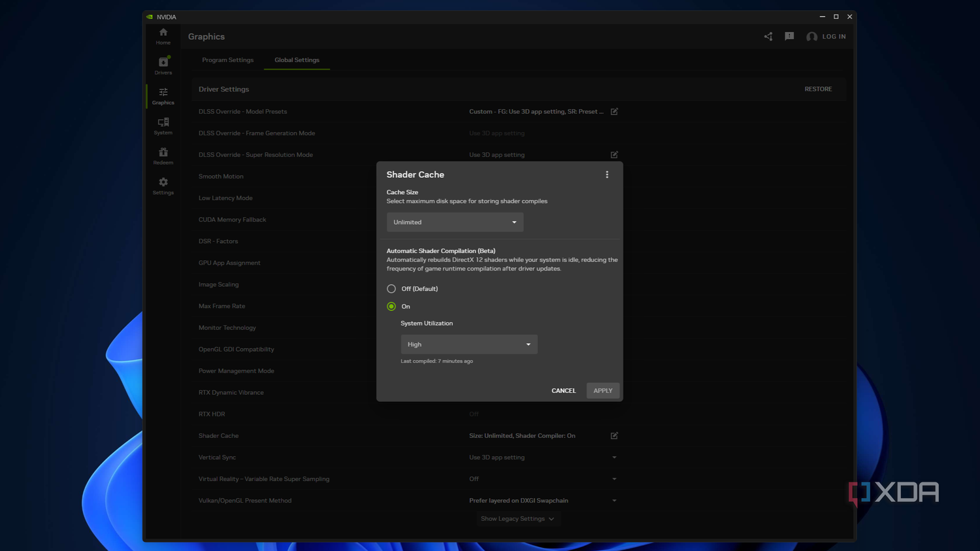
Task: Open the Settings gear in sidebar
Action: (163, 186)
